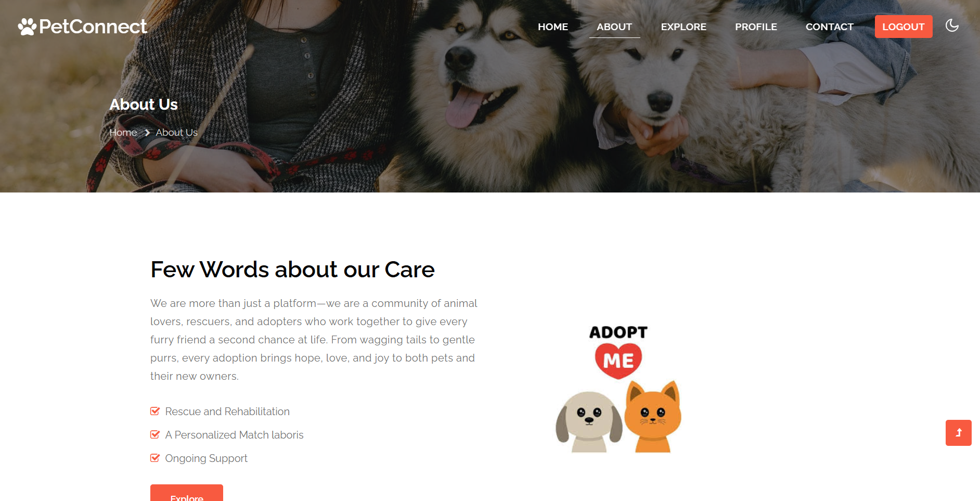Toggle dark mode moon icon

tap(952, 25)
